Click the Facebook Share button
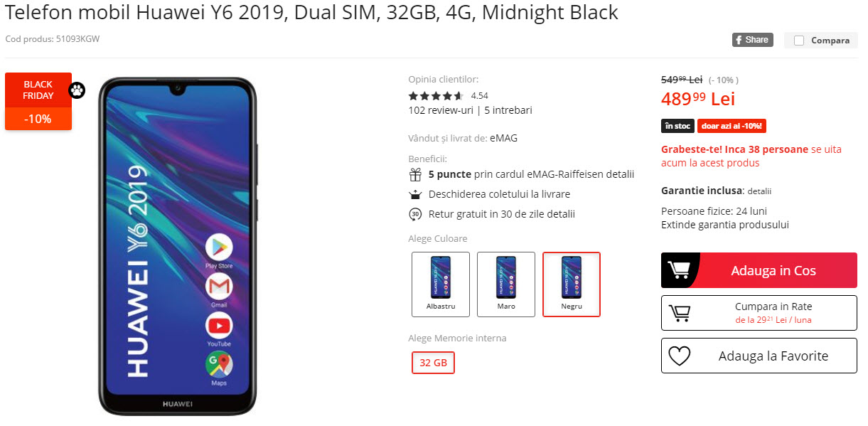This screenshot has width=868, height=426. pyautogui.click(x=752, y=40)
